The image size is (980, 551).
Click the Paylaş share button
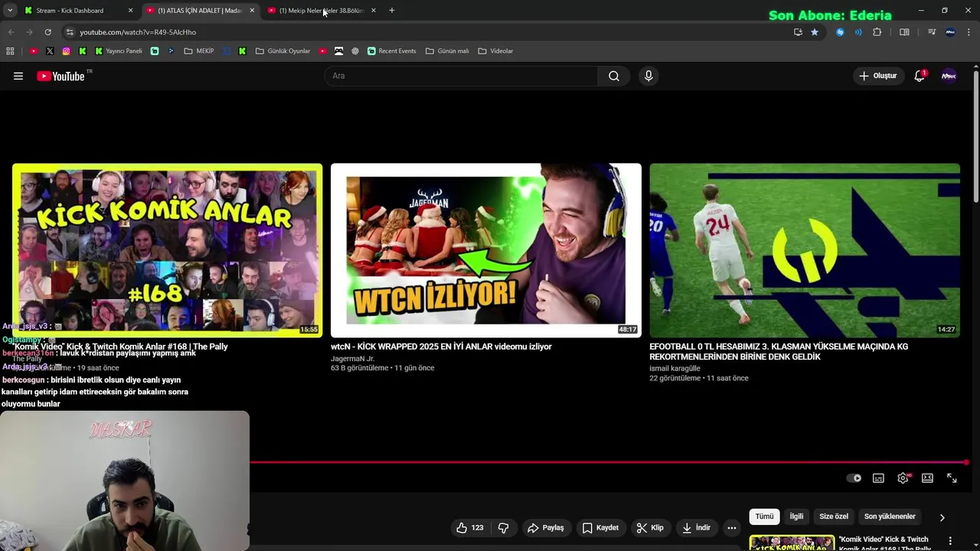point(546,527)
